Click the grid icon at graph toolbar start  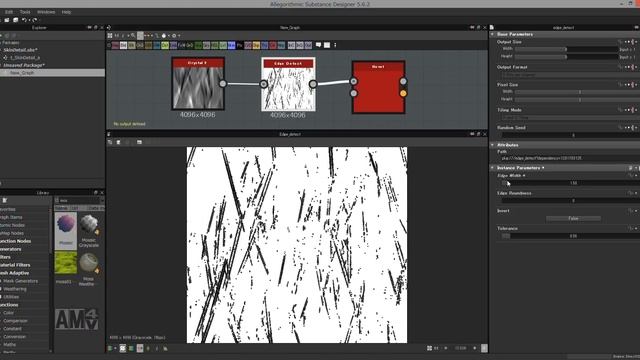[x=110, y=36]
